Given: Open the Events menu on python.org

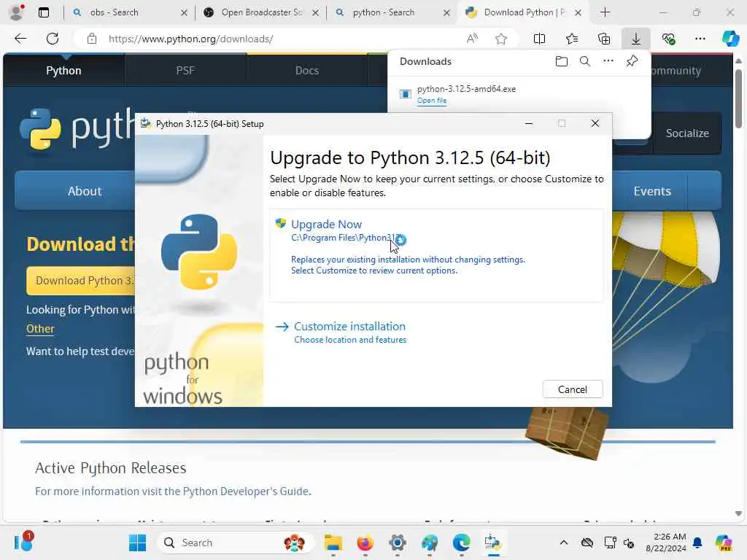Looking at the screenshot, I should (652, 191).
